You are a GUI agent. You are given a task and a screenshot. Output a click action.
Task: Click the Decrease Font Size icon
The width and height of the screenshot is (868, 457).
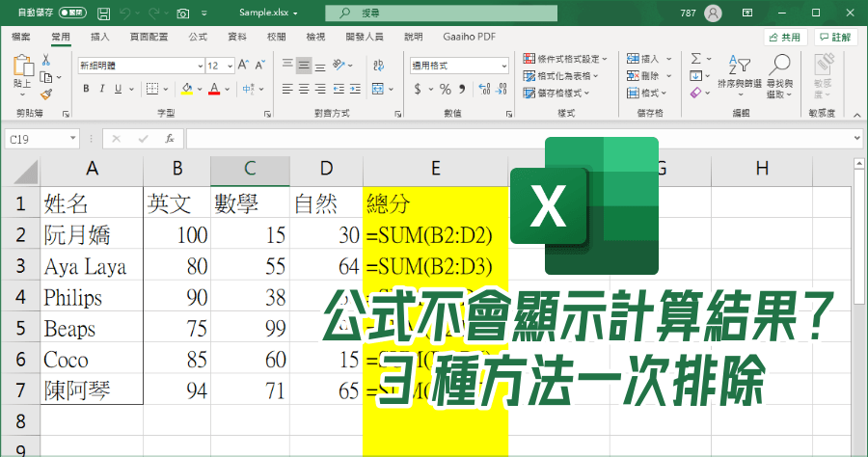pos(260,66)
